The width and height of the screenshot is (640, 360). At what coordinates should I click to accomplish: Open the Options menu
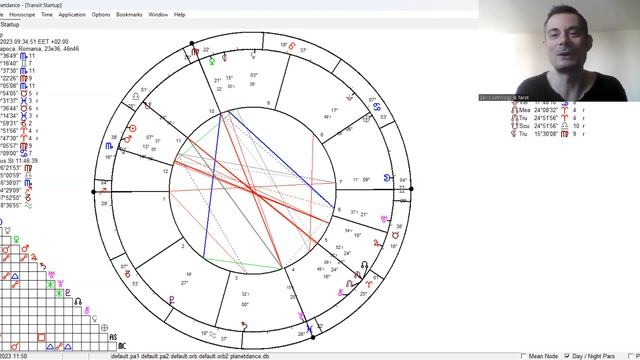pyautogui.click(x=101, y=14)
